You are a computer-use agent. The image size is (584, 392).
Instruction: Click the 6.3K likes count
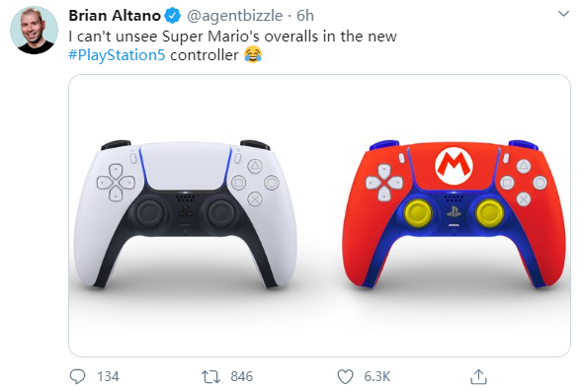click(377, 376)
